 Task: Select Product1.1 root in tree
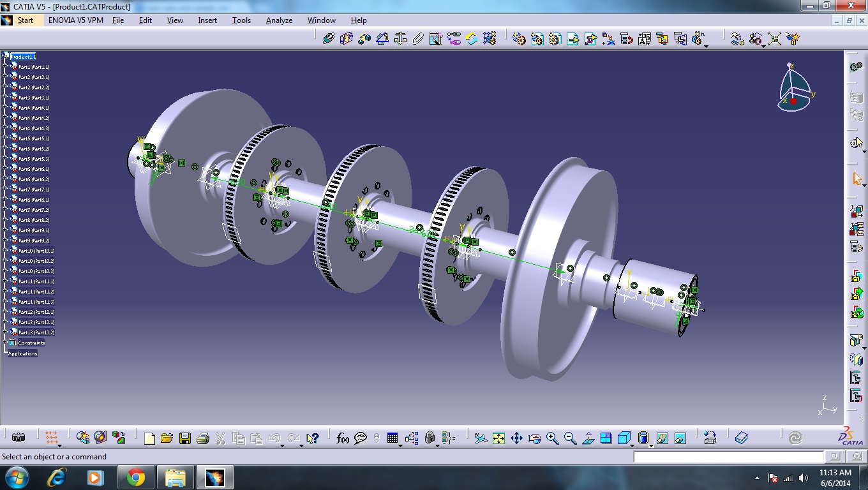tap(23, 57)
